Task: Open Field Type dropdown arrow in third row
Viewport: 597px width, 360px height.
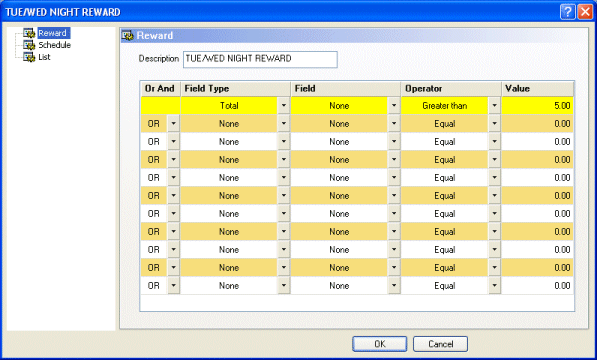Action: pyautogui.click(x=284, y=142)
